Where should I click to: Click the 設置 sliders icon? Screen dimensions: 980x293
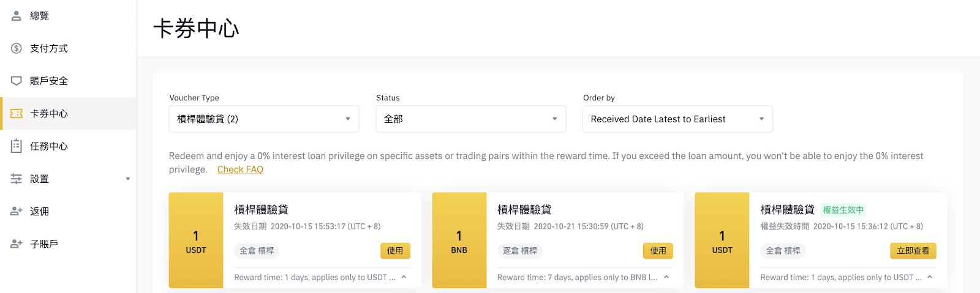[17, 179]
